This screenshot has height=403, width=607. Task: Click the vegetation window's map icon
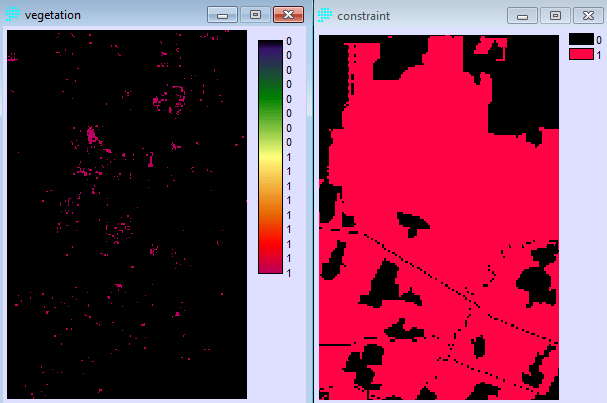click(13, 15)
